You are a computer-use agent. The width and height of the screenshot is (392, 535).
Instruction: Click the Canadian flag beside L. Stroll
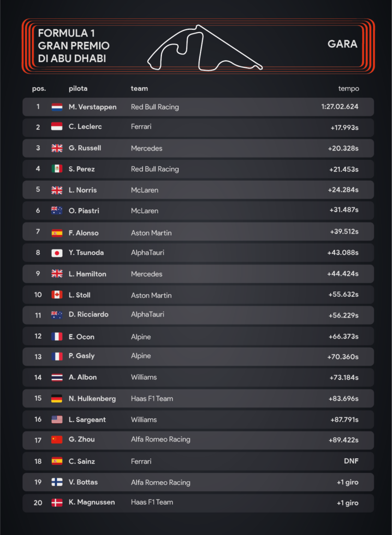(x=56, y=295)
